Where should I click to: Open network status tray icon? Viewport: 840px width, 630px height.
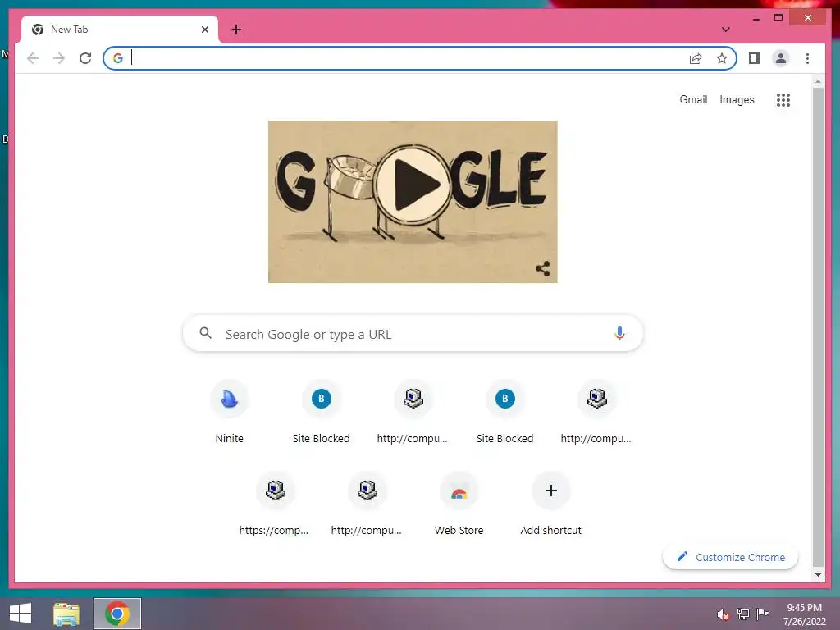point(742,614)
